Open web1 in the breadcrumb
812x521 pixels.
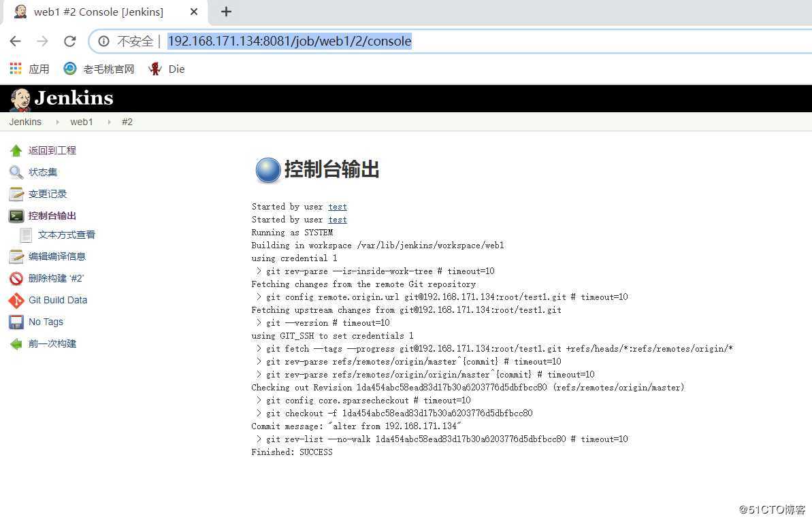[81, 122]
